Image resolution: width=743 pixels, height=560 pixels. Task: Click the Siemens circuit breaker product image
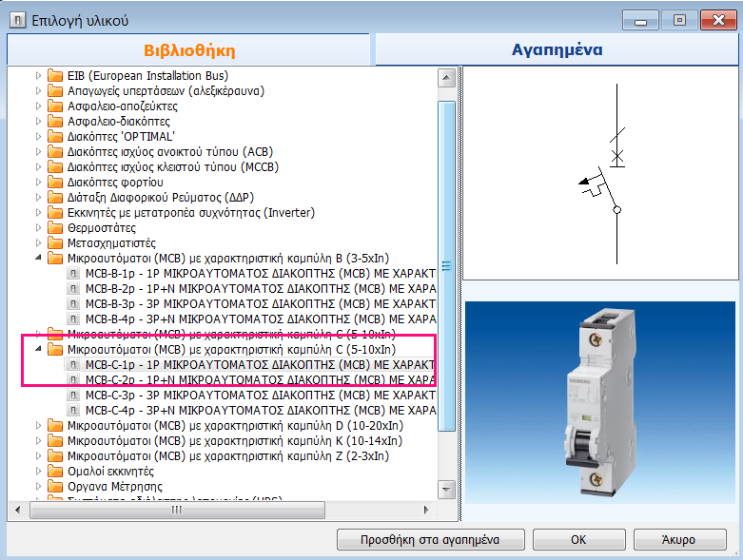pyautogui.click(x=599, y=403)
